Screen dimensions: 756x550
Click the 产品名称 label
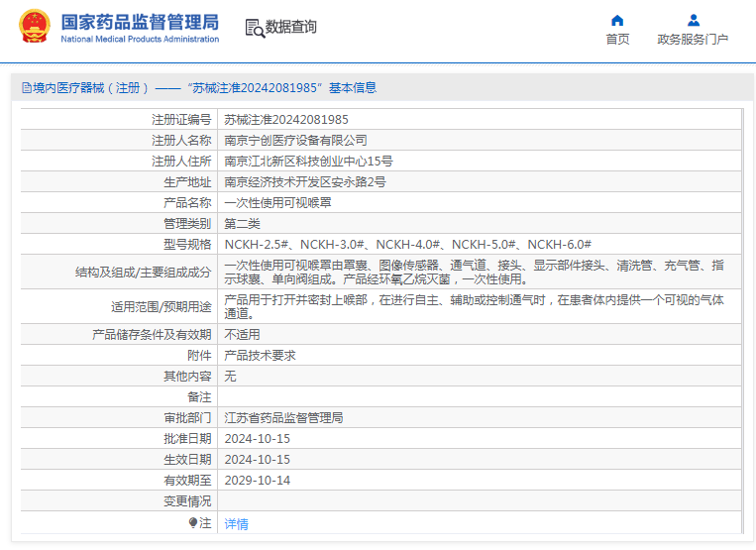pyautogui.click(x=187, y=202)
